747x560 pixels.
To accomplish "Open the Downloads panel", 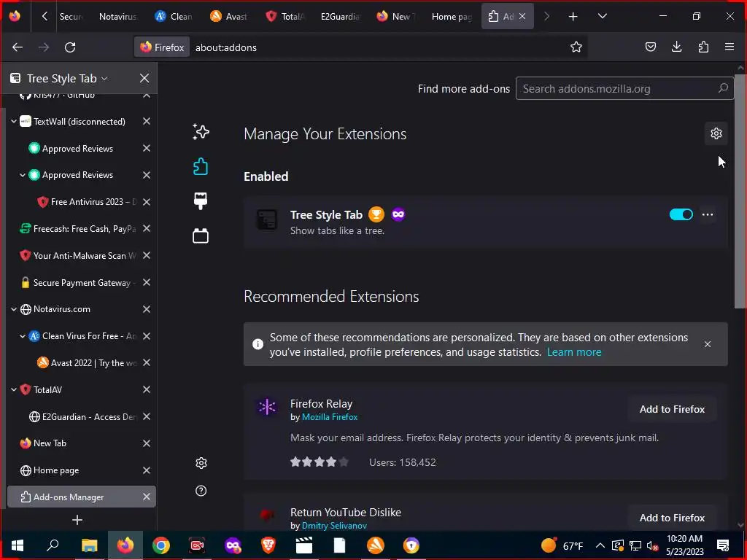I will (676, 47).
